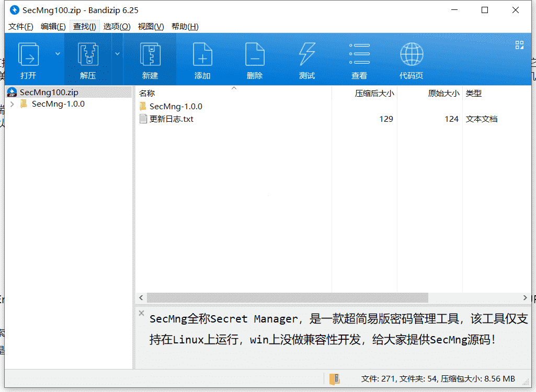Click the Code page (代码页) globe icon
This screenshot has height=392, width=536.
[x=412, y=54]
